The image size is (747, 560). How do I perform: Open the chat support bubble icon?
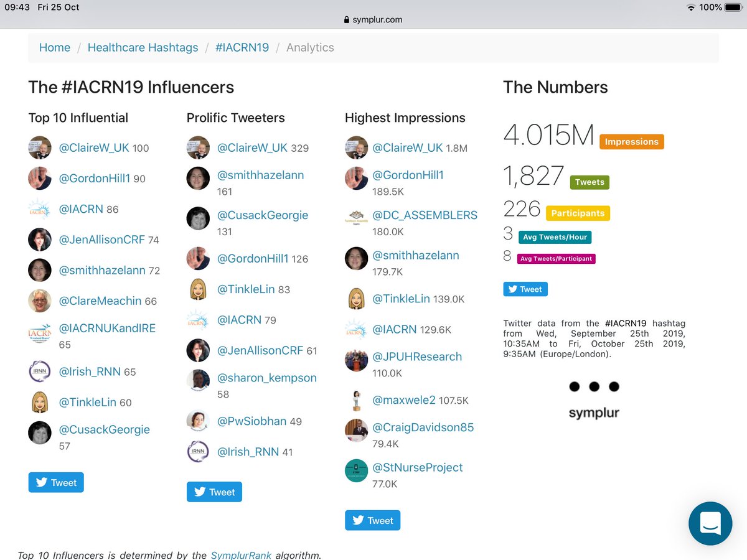[710, 523]
